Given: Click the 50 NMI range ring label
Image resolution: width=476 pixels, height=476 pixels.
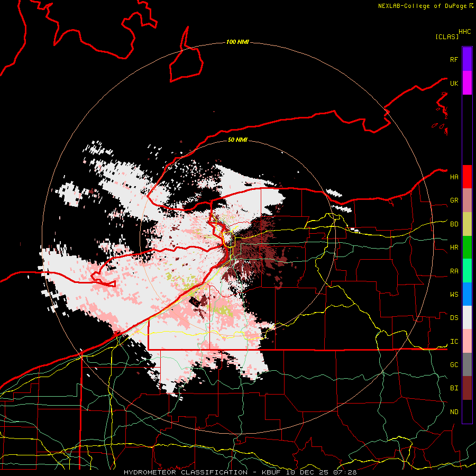Looking at the screenshot, I should [237, 140].
